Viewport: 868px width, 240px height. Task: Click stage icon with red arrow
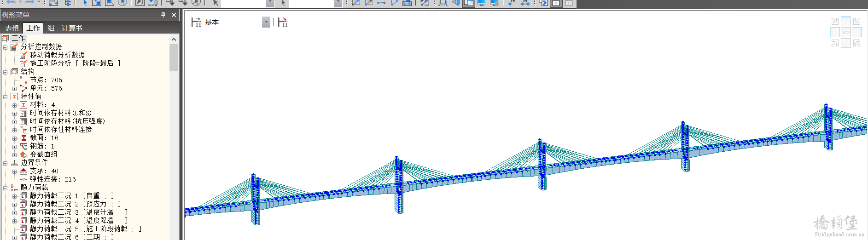[x=283, y=22]
